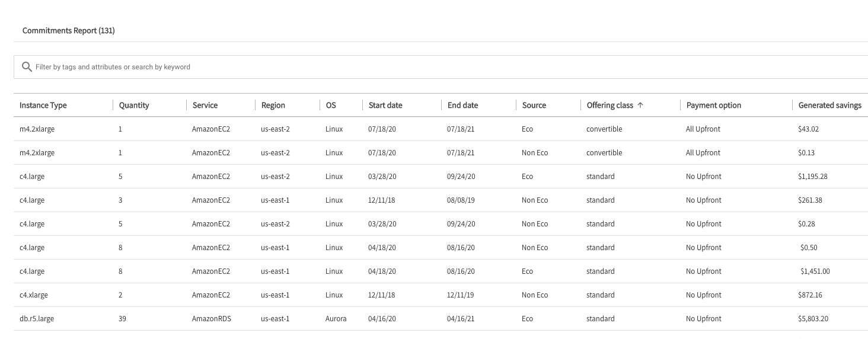Sort table by Quantity column

pyautogui.click(x=134, y=105)
